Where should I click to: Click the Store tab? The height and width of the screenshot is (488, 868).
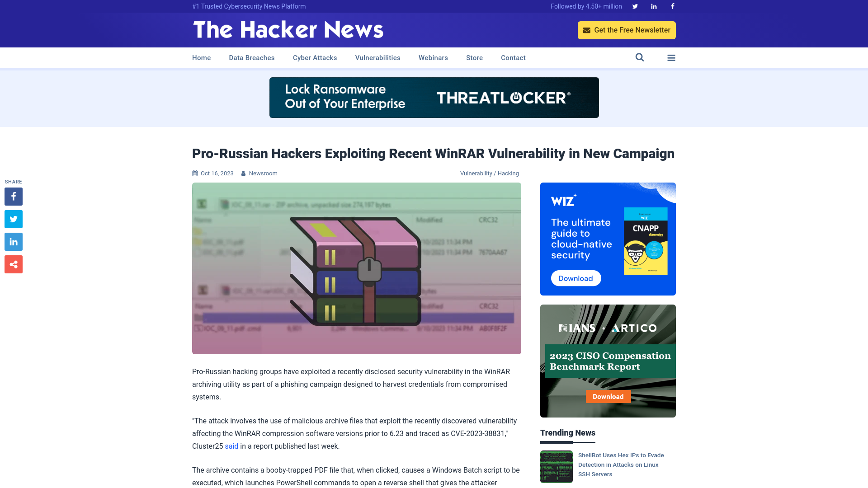tap(474, 58)
